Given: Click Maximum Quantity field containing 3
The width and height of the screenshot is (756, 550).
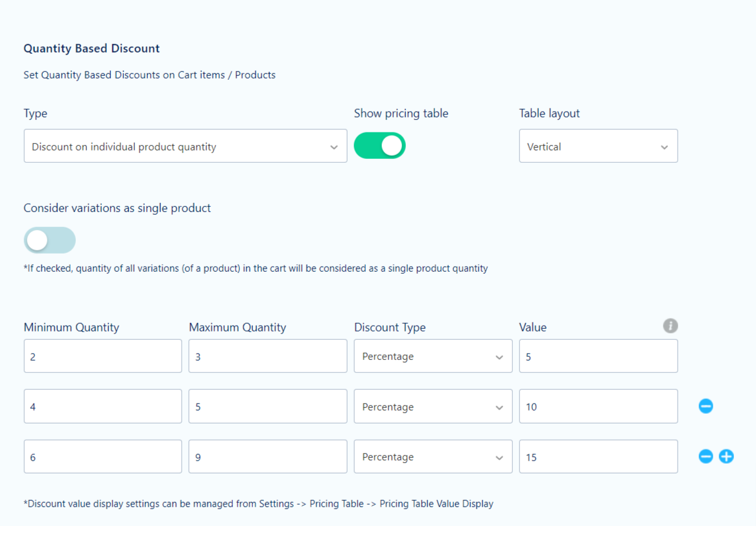Looking at the screenshot, I should point(268,357).
